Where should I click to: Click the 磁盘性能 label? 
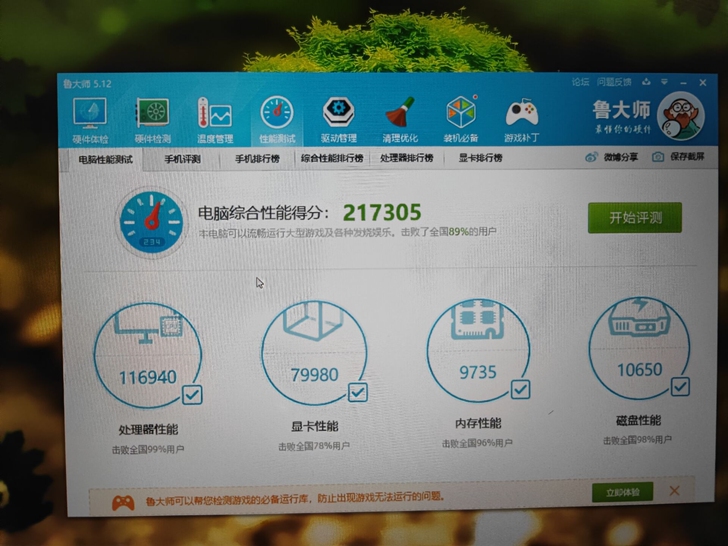(638, 420)
